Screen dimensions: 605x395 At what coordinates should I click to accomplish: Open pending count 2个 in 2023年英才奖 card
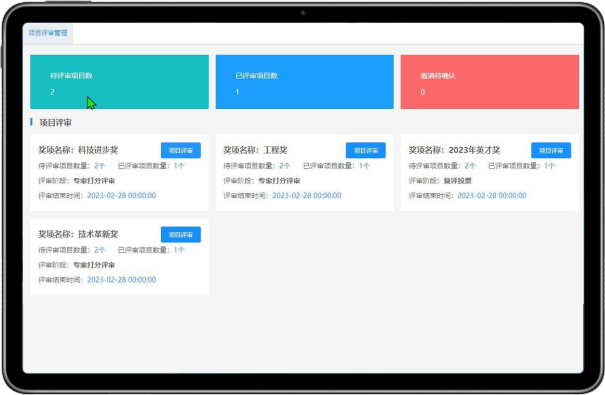pyautogui.click(x=470, y=166)
